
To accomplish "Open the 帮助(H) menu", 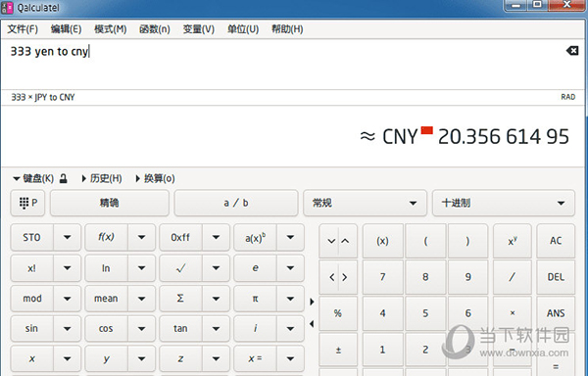I will (287, 29).
